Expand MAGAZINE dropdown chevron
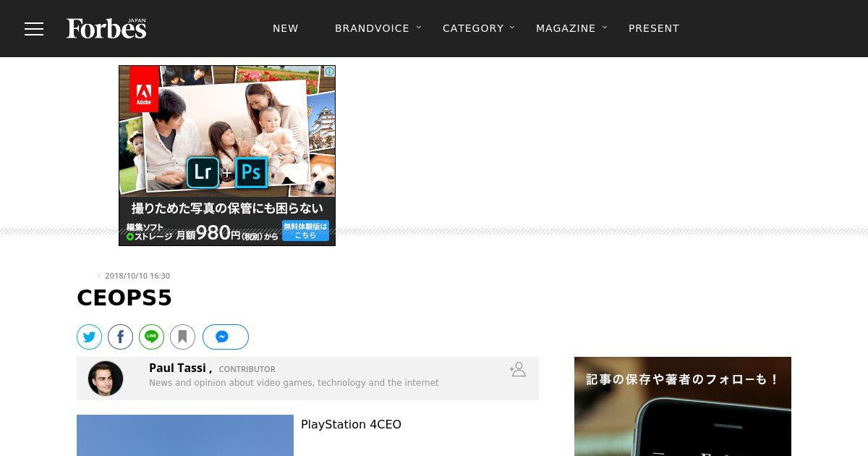The image size is (868, 456). 605,28
